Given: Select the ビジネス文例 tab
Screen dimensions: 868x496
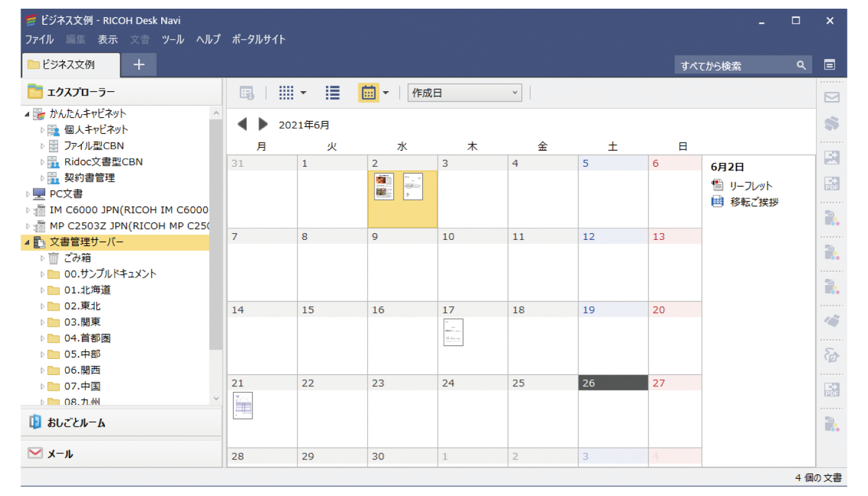Looking at the screenshot, I should tap(68, 64).
